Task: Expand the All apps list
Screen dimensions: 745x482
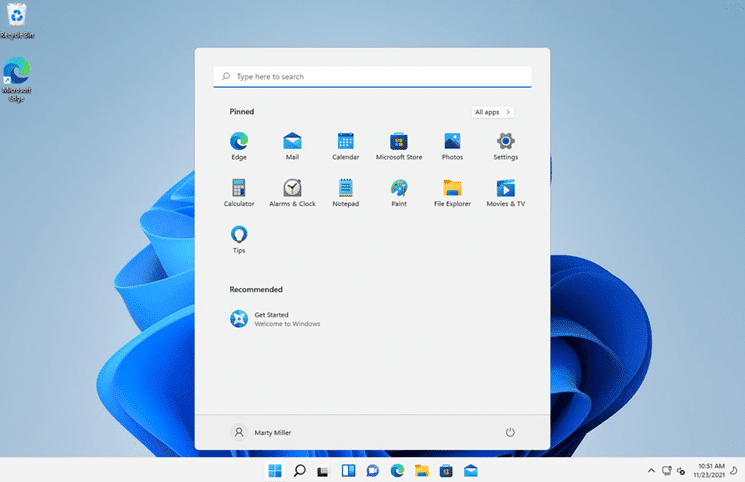Action: (x=493, y=112)
